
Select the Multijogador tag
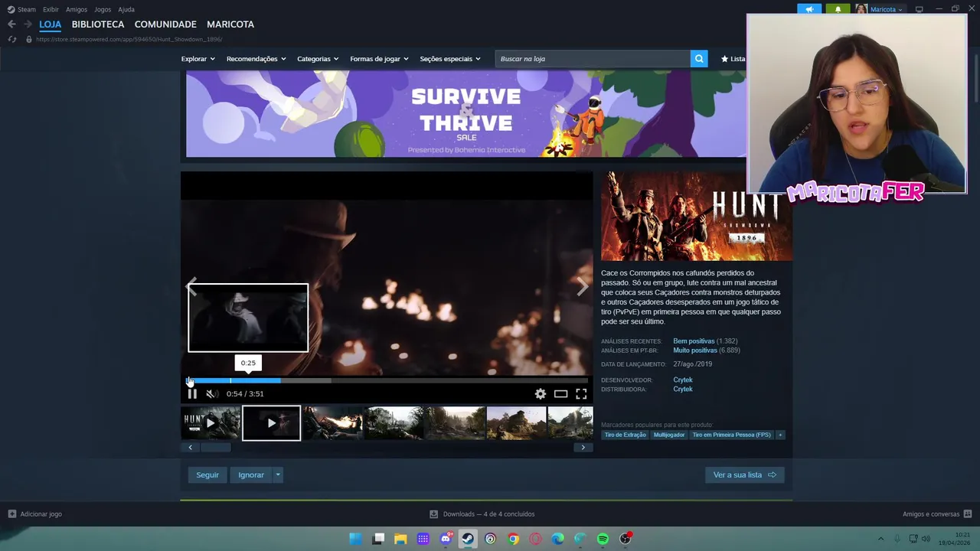click(x=669, y=435)
